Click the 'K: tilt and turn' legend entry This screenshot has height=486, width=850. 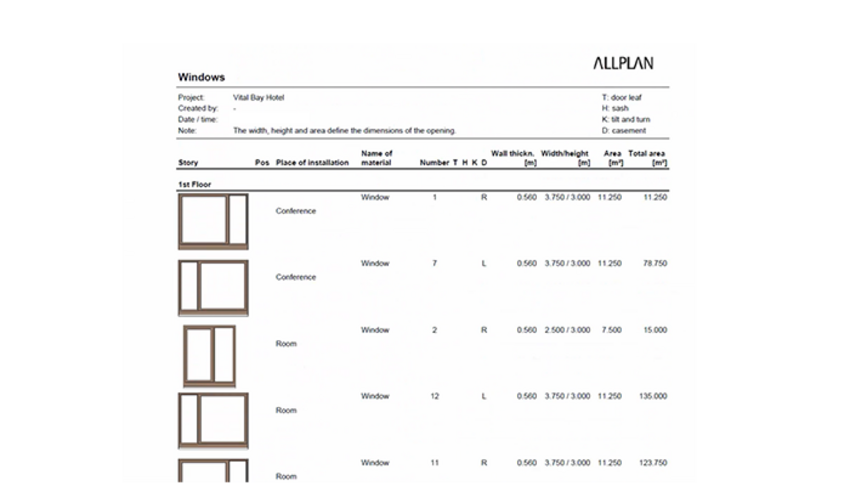tap(625, 119)
